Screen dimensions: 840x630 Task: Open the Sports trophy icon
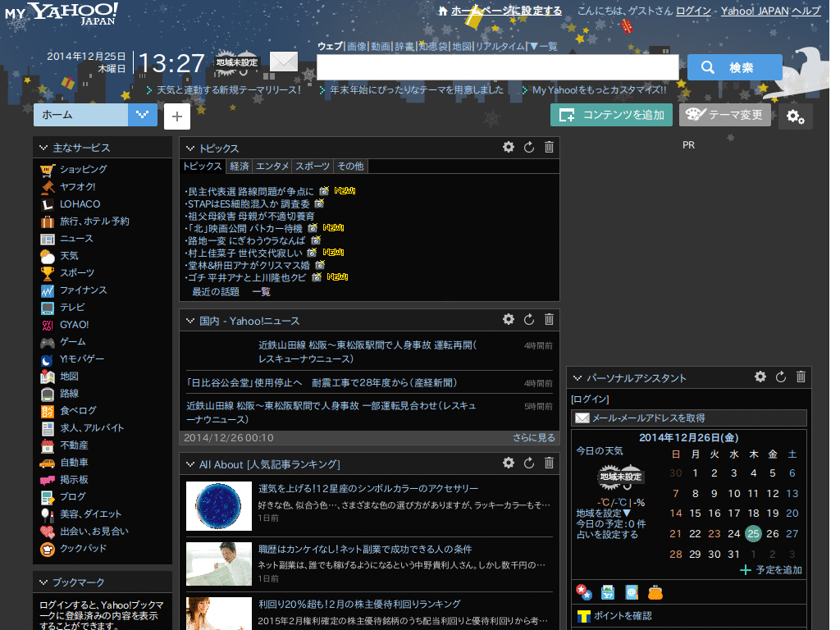(x=48, y=273)
